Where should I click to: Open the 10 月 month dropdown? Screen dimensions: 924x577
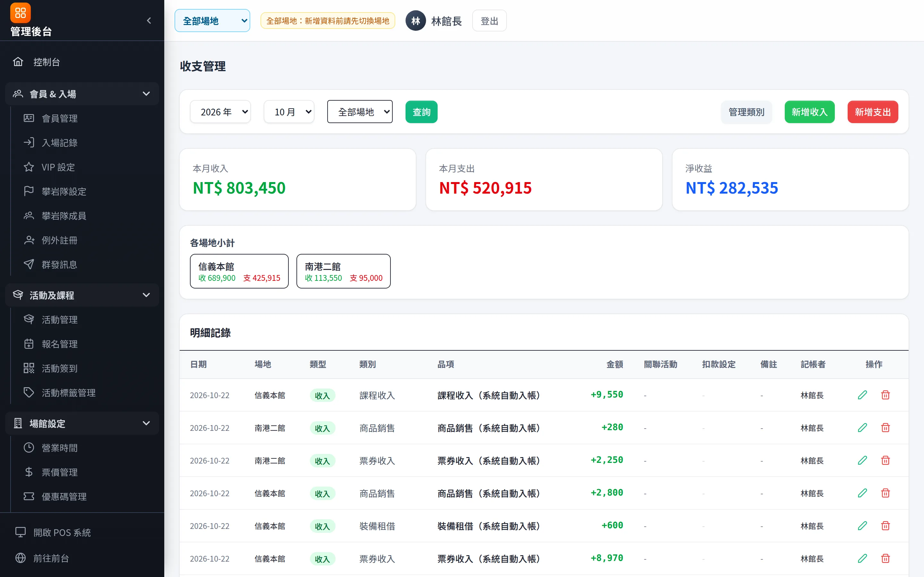tap(289, 112)
